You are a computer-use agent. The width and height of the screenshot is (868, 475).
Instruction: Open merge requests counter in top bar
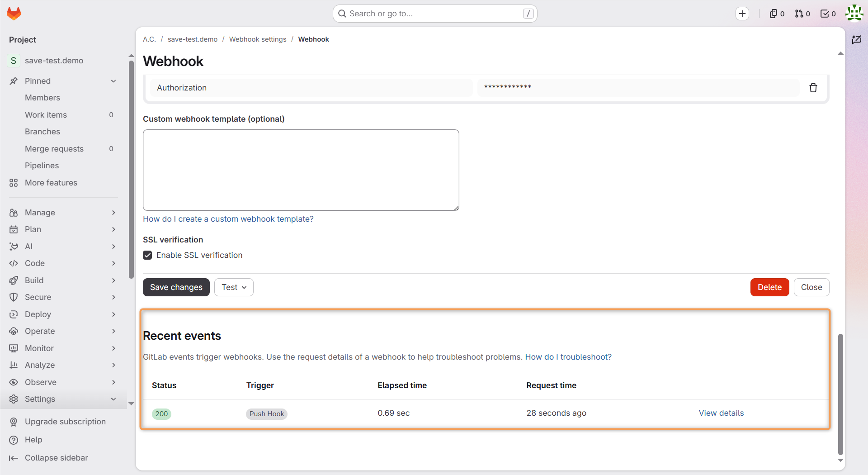(802, 14)
